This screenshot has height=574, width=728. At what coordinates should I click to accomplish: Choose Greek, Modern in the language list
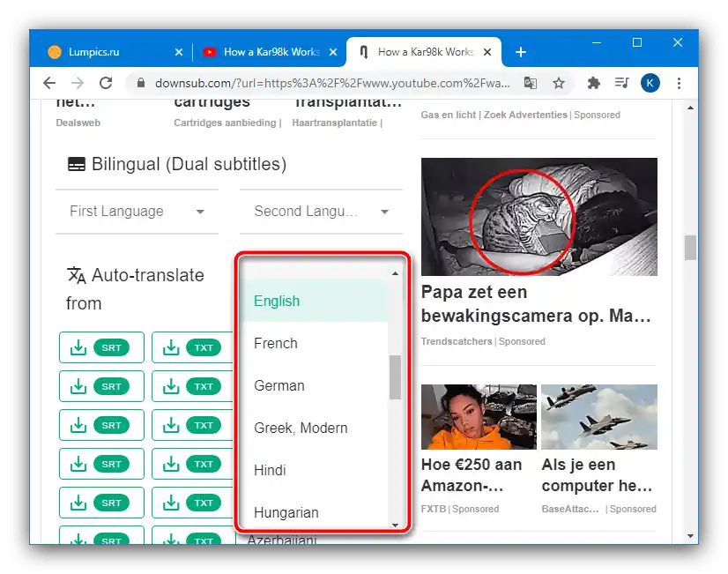(x=316, y=428)
